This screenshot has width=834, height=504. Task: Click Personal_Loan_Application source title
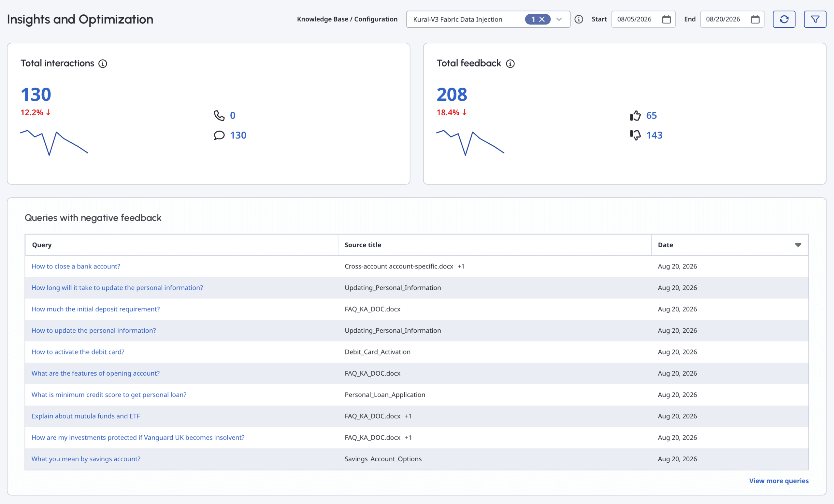point(385,395)
